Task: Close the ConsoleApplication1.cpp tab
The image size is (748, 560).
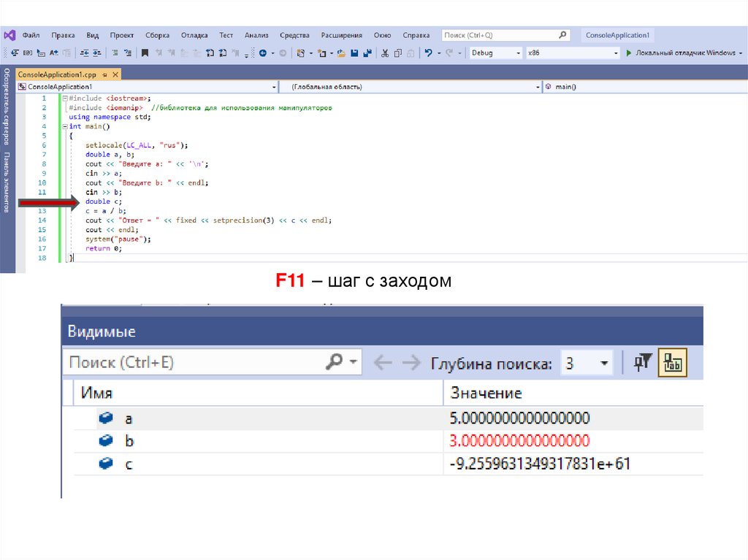Action: tap(115, 75)
